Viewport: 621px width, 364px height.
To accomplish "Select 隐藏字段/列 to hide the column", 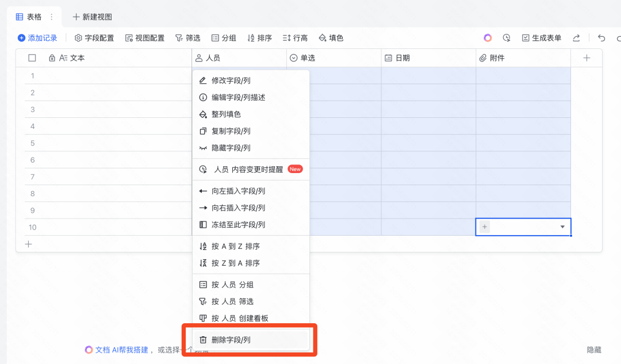I will coord(231,148).
